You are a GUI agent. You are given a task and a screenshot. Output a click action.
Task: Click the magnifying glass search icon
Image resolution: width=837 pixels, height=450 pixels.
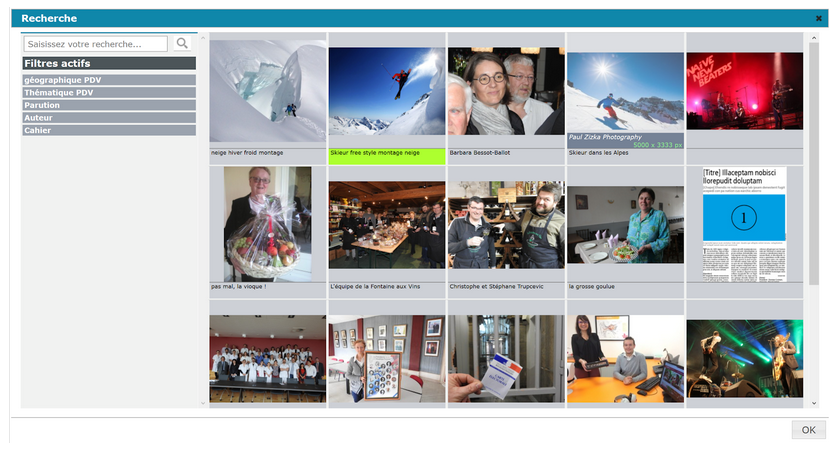182,44
